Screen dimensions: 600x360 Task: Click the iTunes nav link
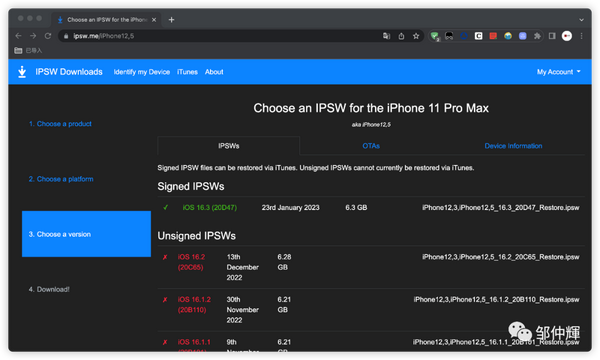[x=187, y=72]
